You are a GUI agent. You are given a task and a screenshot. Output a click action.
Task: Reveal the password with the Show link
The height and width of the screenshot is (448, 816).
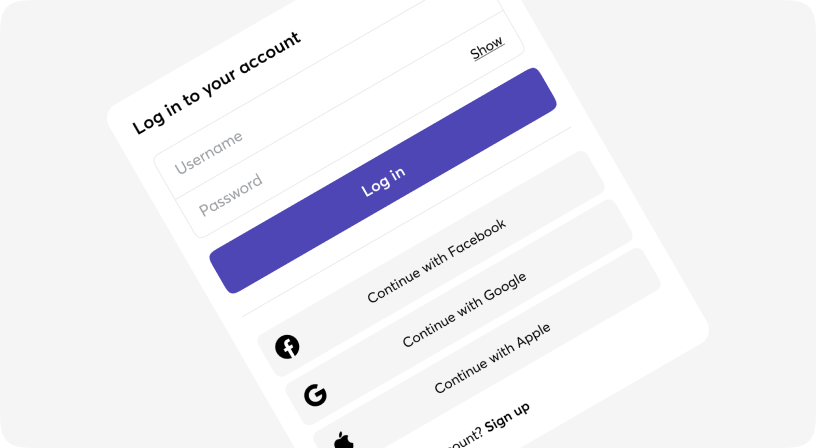[487, 48]
